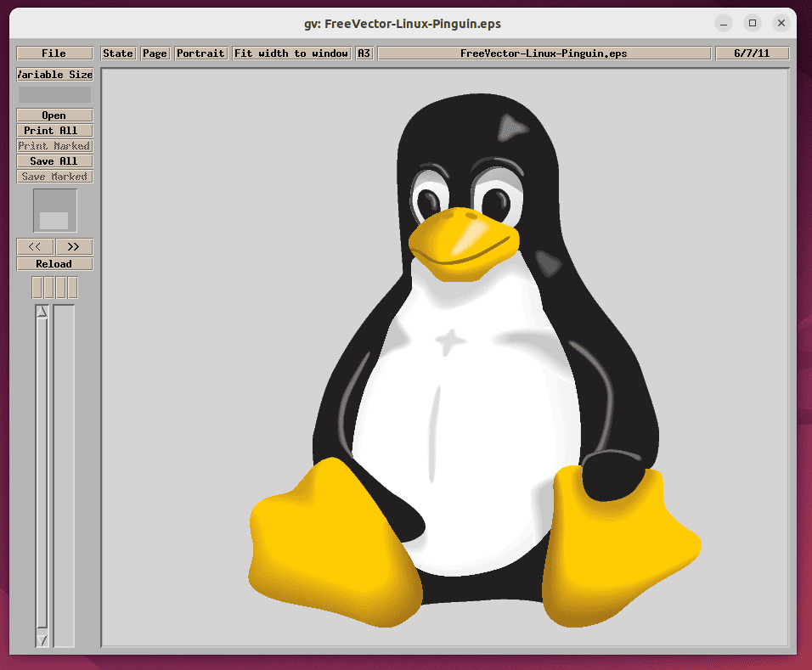Toggle the second page mark square below Reload

48,287
